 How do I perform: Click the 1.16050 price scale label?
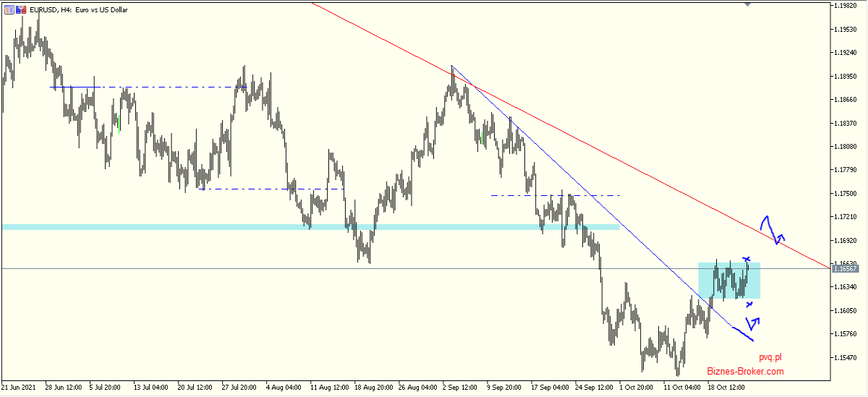click(846, 310)
